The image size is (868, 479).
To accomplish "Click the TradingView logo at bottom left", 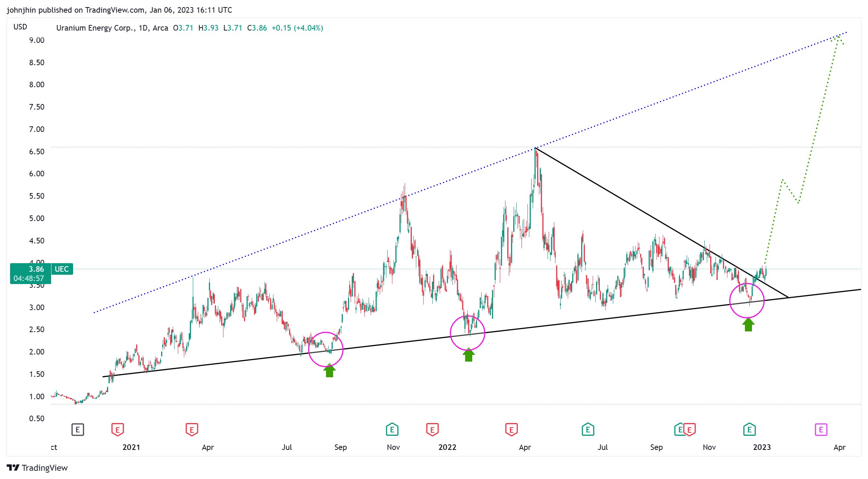I will point(37,468).
